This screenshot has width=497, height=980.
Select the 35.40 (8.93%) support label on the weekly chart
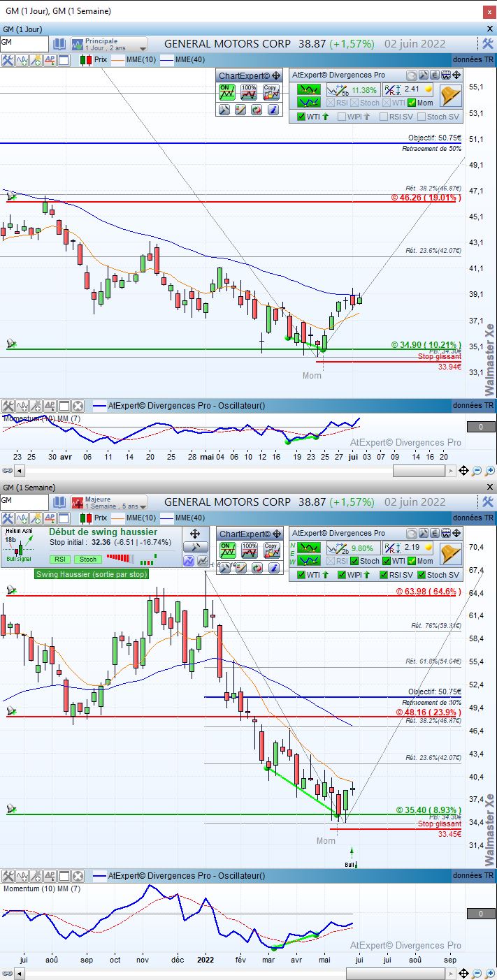[x=429, y=810]
